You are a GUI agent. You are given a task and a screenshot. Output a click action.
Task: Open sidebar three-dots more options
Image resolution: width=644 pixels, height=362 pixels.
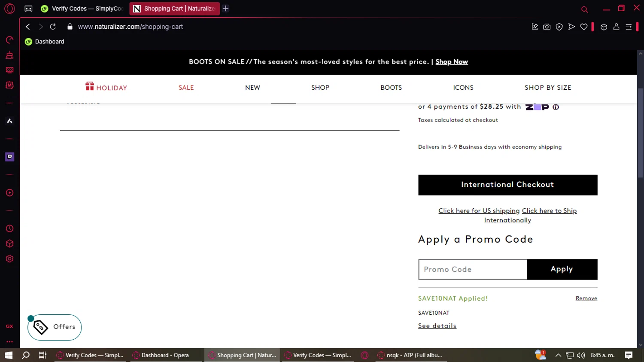pos(9,341)
